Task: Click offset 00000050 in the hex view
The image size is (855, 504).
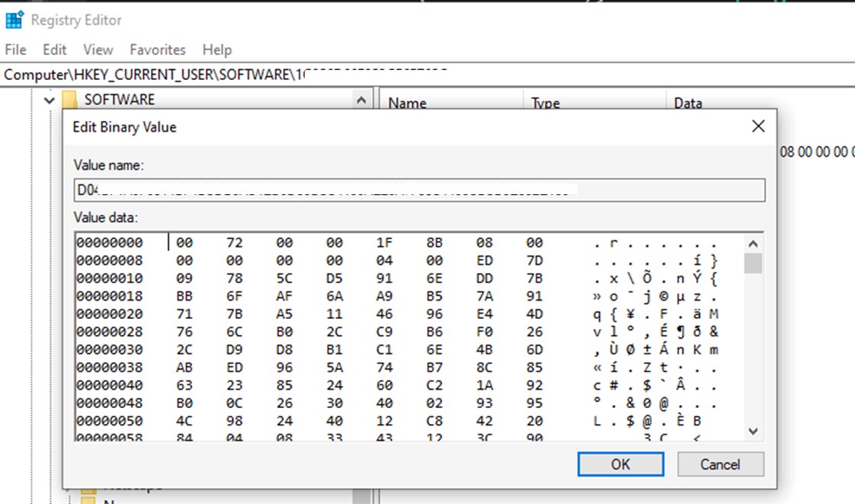Action: (110, 421)
